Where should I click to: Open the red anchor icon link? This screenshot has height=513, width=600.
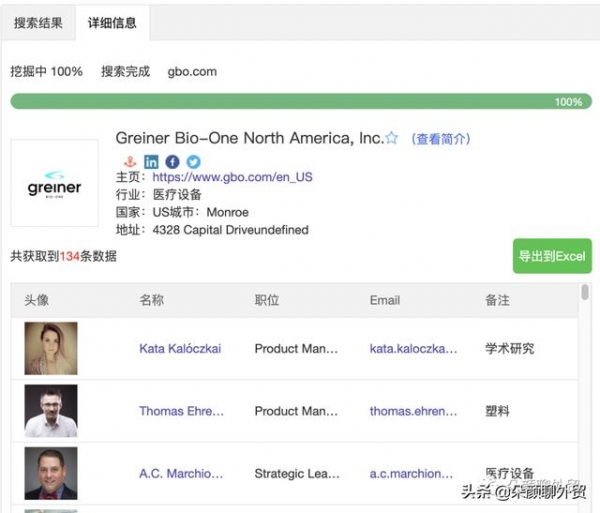[x=128, y=161]
